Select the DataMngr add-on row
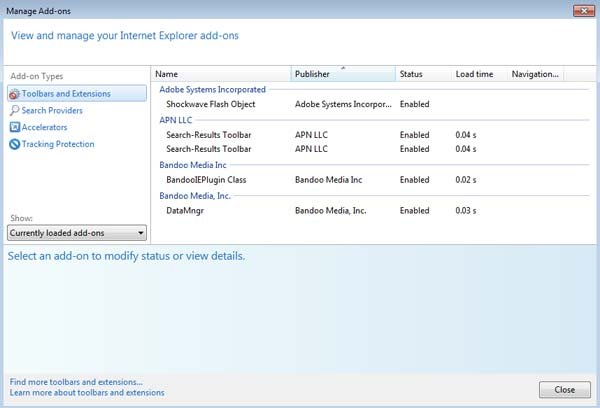The image size is (600, 408). (x=373, y=211)
